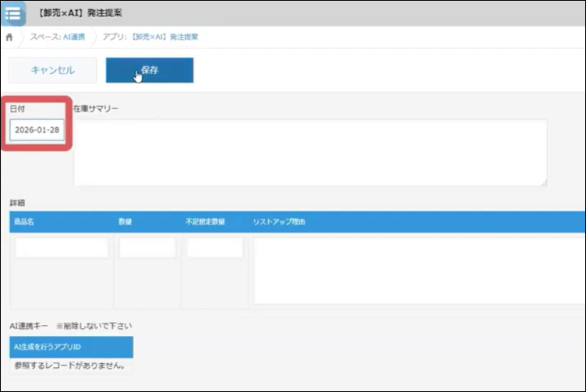
Task: Select the 商品名 input in the table row
Action: pos(62,249)
